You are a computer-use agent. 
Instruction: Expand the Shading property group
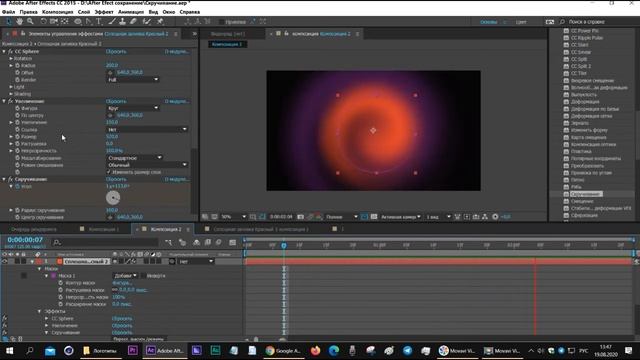coord(11,94)
